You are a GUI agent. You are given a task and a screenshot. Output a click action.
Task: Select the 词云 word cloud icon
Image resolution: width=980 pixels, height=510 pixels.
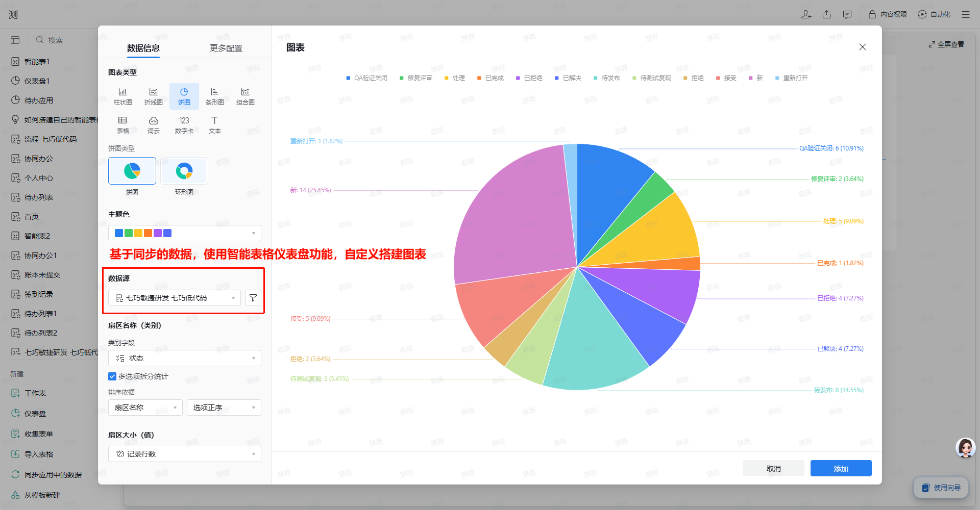pyautogui.click(x=153, y=124)
